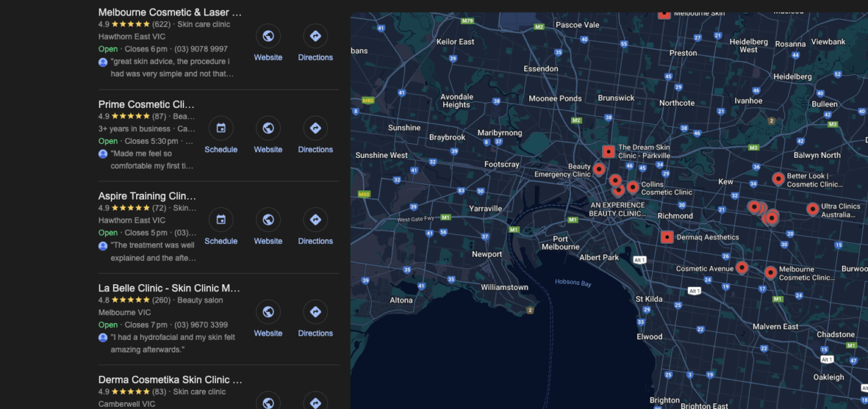The width and height of the screenshot is (868, 409).
Task: Click The Dream Skin Clinic Parkville marker
Action: pyautogui.click(x=608, y=151)
